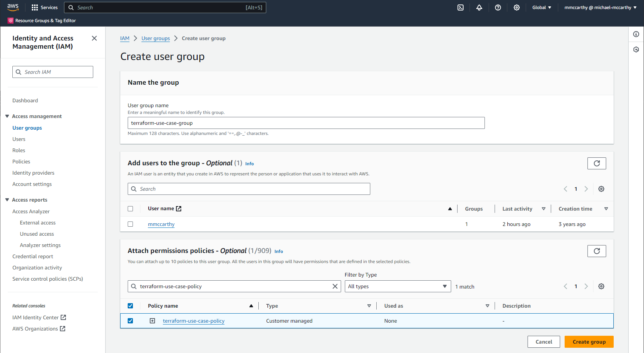
Task: Open Info link next to Add users
Action: [x=249, y=164]
